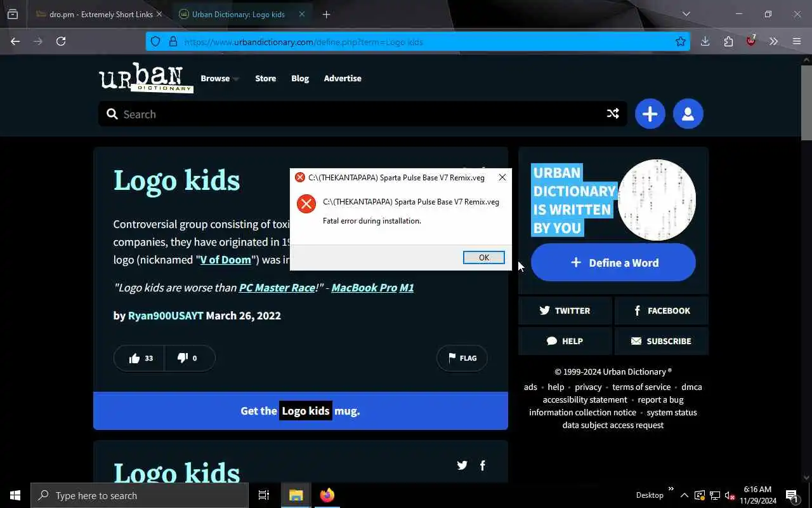This screenshot has height=508, width=812.
Task: Open the help footer link
Action: (x=556, y=387)
